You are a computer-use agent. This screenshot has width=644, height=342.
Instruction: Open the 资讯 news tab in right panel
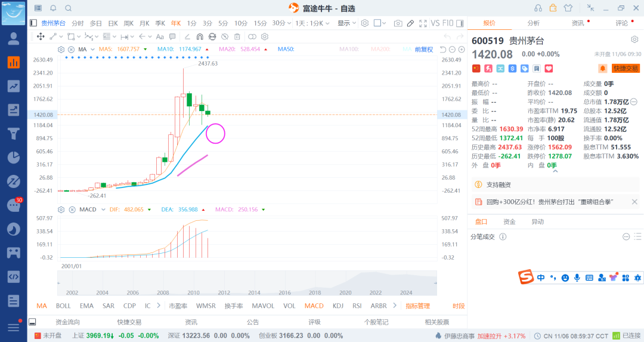point(578,23)
